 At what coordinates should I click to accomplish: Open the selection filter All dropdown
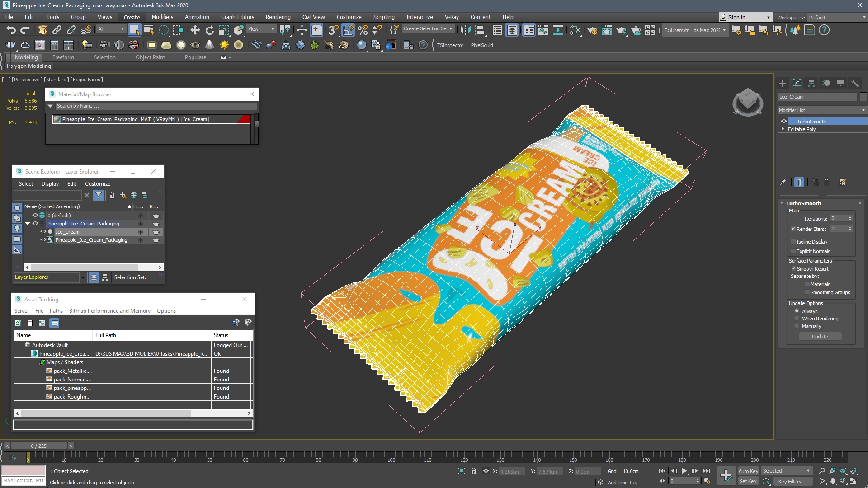coord(111,29)
